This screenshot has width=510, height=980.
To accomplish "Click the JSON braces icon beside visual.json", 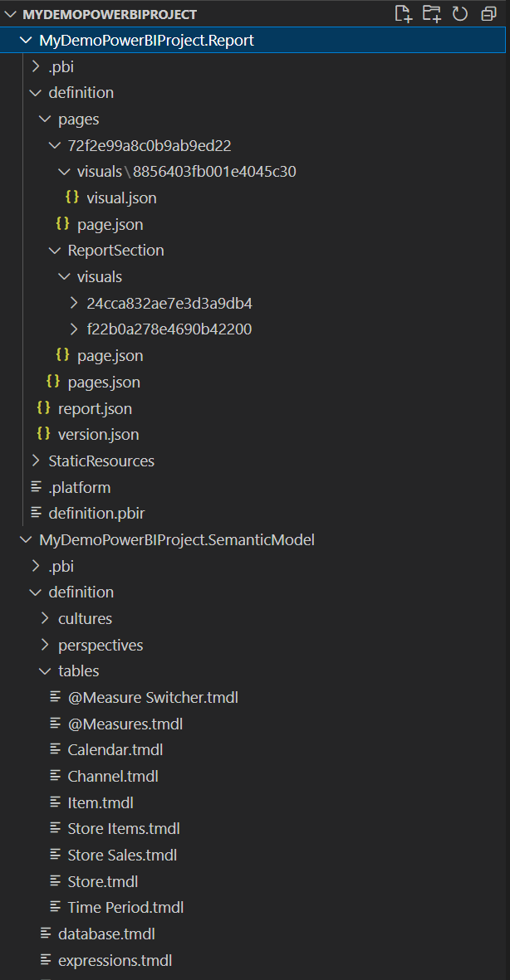I will (x=72, y=197).
